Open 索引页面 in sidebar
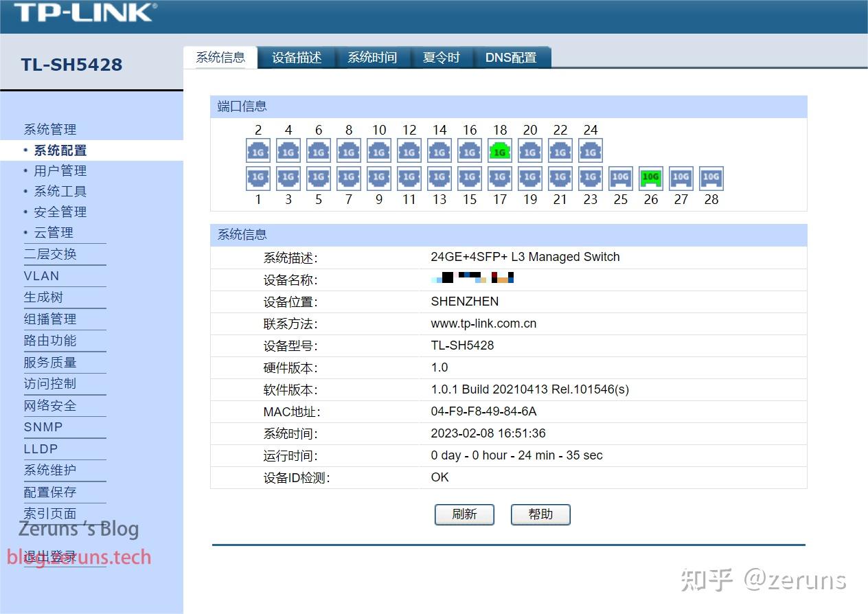 (x=50, y=514)
